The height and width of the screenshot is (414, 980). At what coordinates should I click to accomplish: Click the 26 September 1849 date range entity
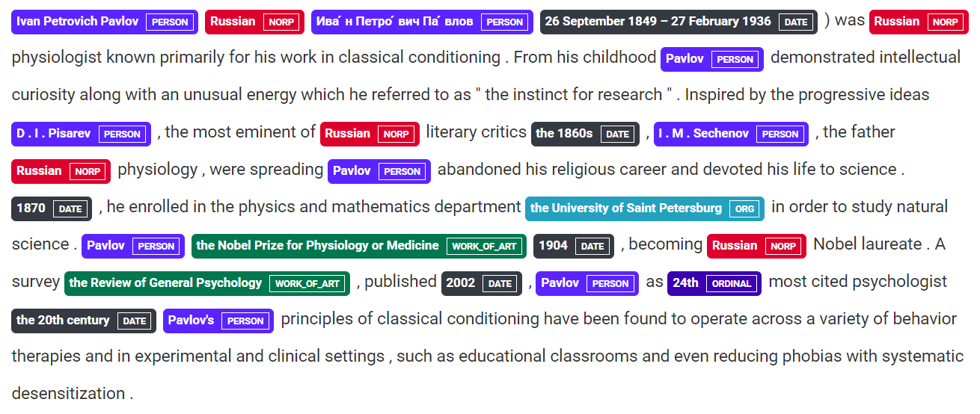click(x=679, y=22)
